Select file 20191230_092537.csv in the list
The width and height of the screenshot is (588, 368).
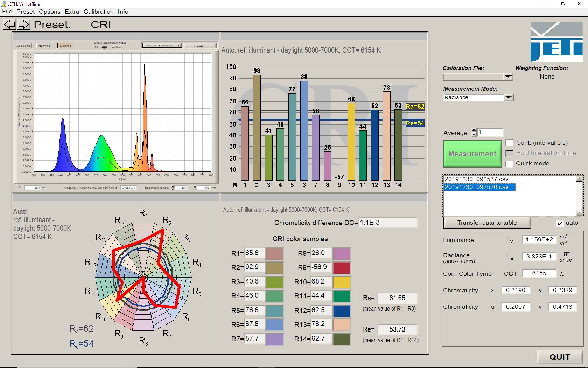click(x=478, y=179)
